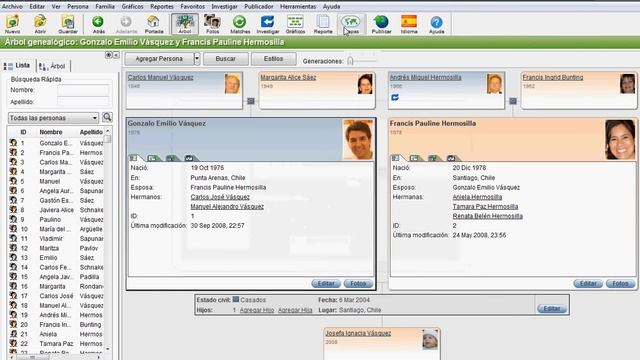Screen dimensions: 640x360
Task: Select list row 12 Maritza Pavlov
Action: coord(56,248)
